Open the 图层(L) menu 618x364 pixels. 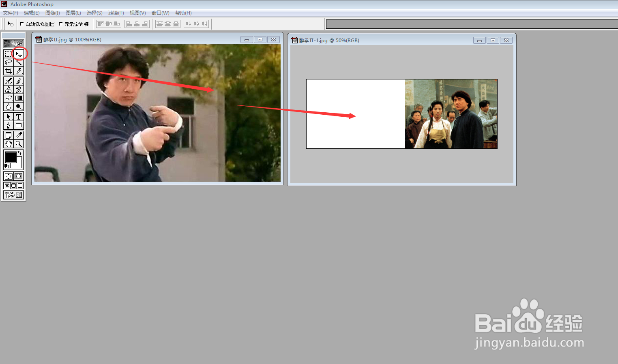(x=73, y=13)
